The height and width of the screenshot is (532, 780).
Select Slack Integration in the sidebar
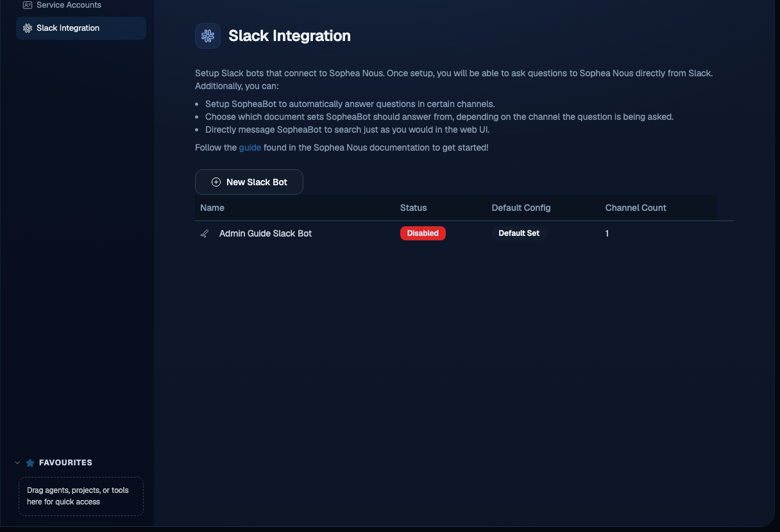click(81, 28)
